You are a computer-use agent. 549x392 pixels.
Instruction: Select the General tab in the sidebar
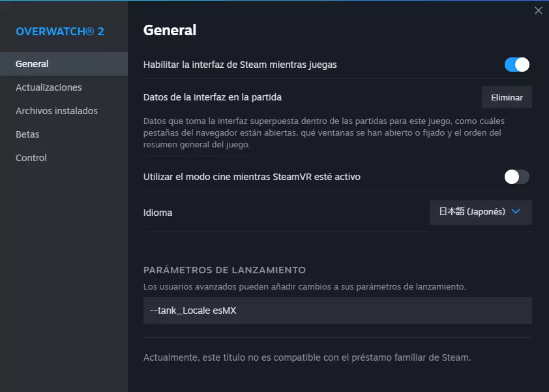pyautogui.click(x=32, y=64)
